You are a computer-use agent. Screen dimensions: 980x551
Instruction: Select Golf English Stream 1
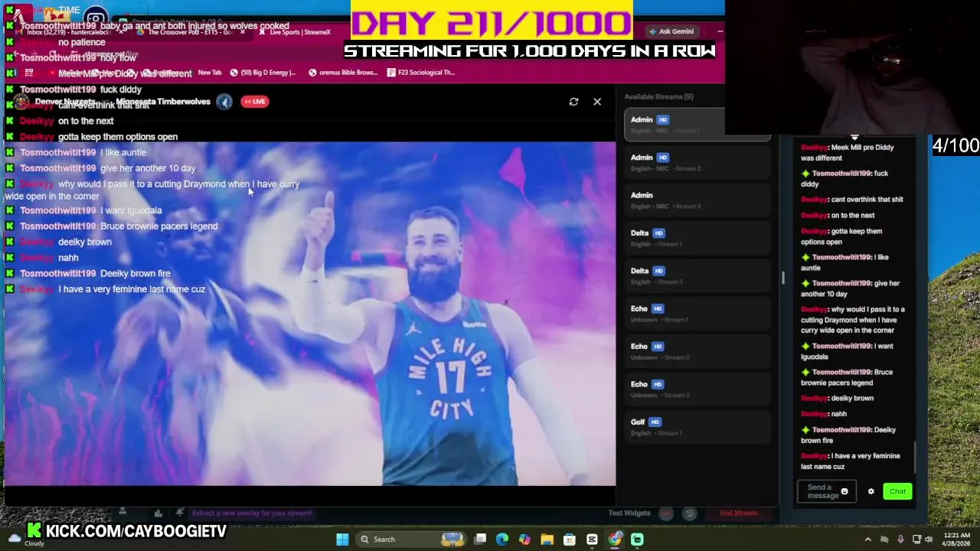point(697,427)
